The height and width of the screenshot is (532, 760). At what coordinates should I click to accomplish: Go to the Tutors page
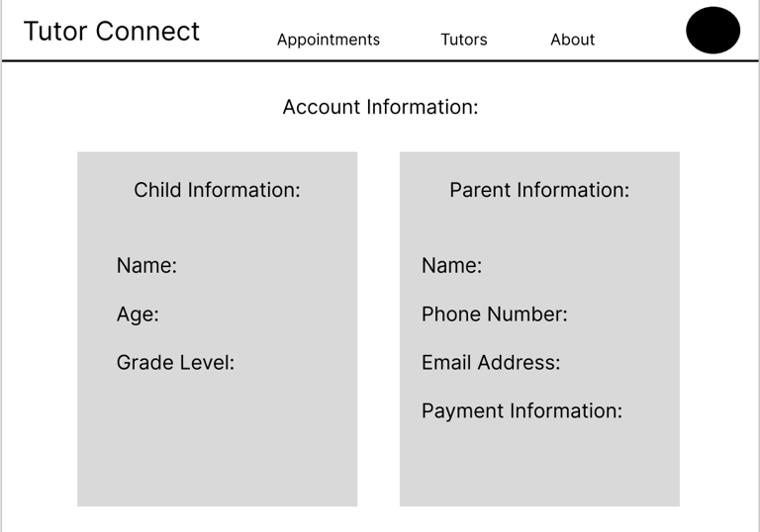click(463, 40)
